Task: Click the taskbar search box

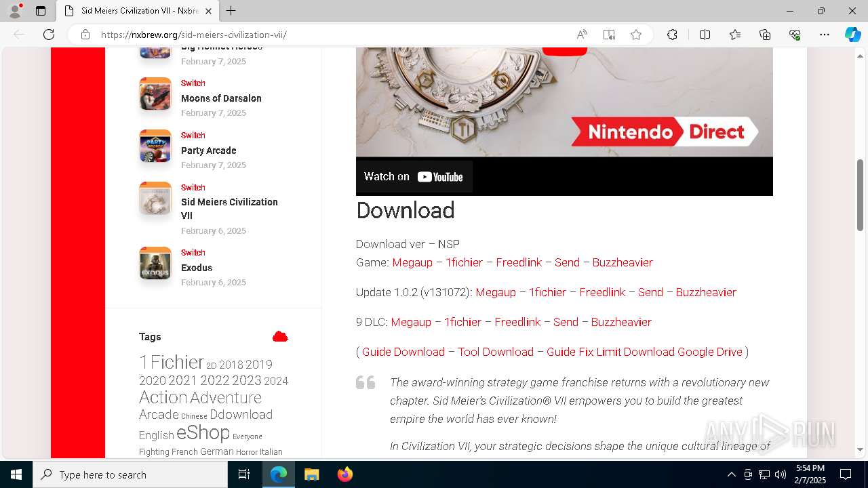Action: (130, 474)
